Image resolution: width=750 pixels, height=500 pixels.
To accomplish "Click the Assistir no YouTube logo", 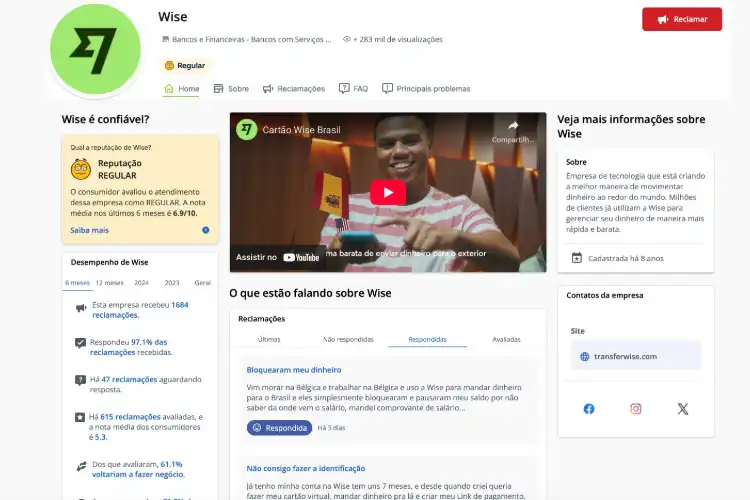I will [301, 257].
